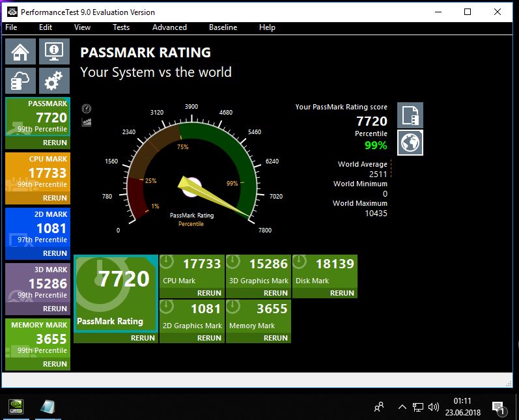This screenshot has width=519, height=420.
Task: Click the PassMark Rating gauge label
Action: (191, 215)
